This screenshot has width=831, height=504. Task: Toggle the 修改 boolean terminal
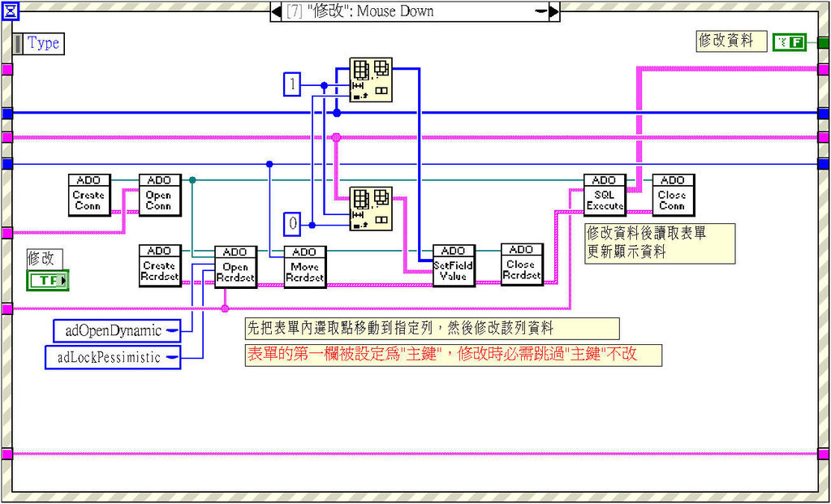(x=48, y=280)
